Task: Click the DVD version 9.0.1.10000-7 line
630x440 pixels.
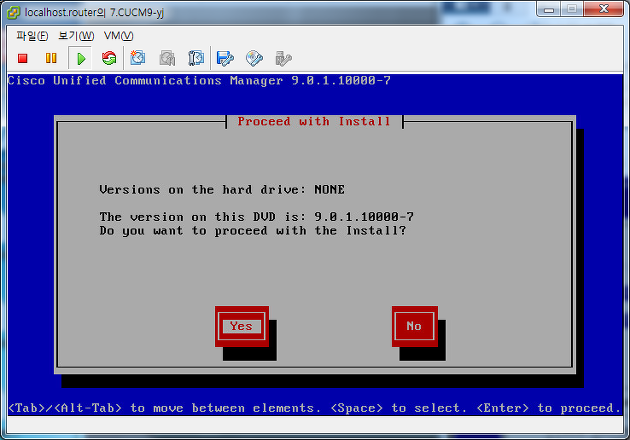Action: 256,217
